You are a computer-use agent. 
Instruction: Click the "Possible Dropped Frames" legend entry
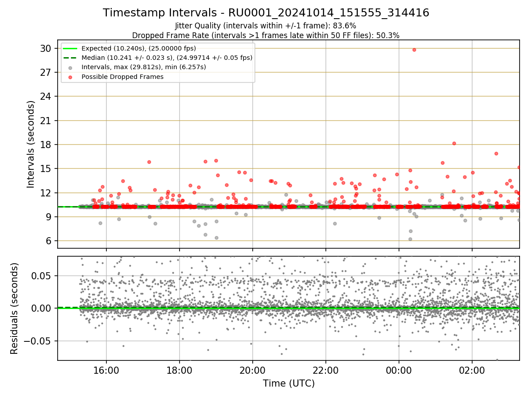pos(122,77)
